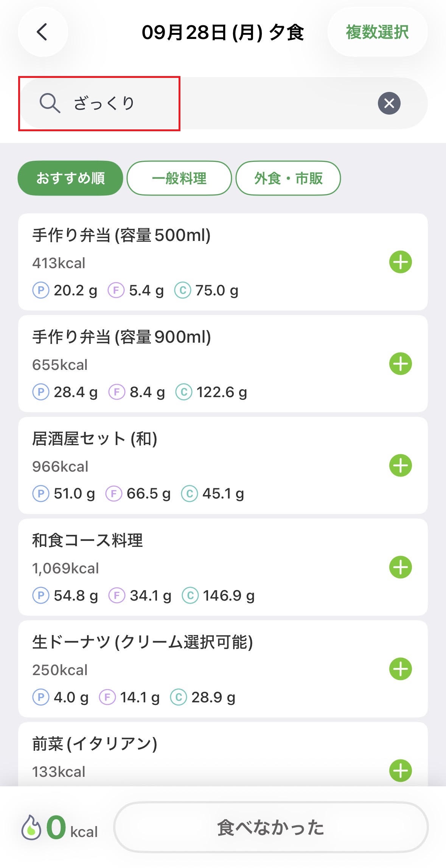This screenshot has height=868, width=446.
Task: Tap the back arrow icon
Action: 43,32
